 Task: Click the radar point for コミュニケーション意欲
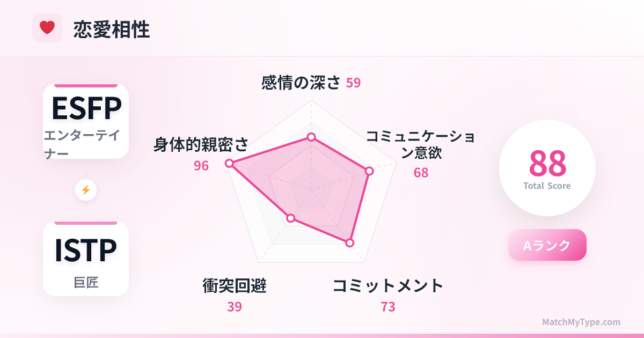[x=369, y=171]
